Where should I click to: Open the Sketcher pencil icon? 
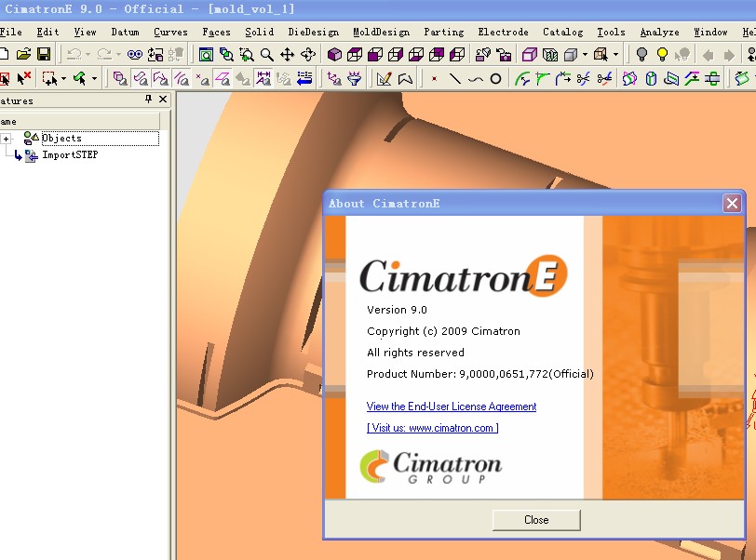384,78
